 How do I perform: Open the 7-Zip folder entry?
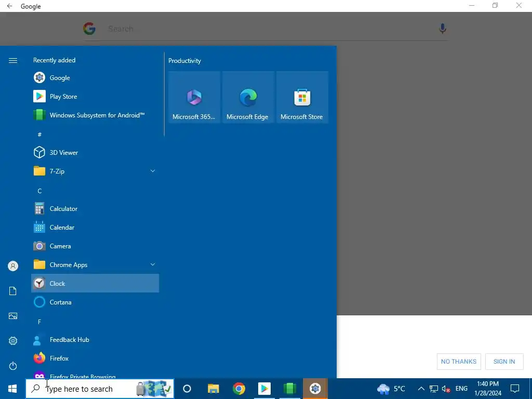click(x=95, y=171)
